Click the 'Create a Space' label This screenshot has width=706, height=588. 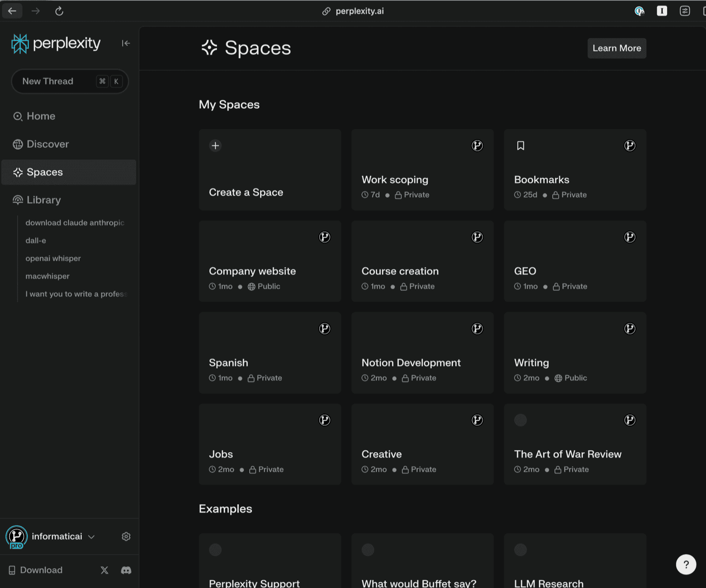(x=246, y=193)
